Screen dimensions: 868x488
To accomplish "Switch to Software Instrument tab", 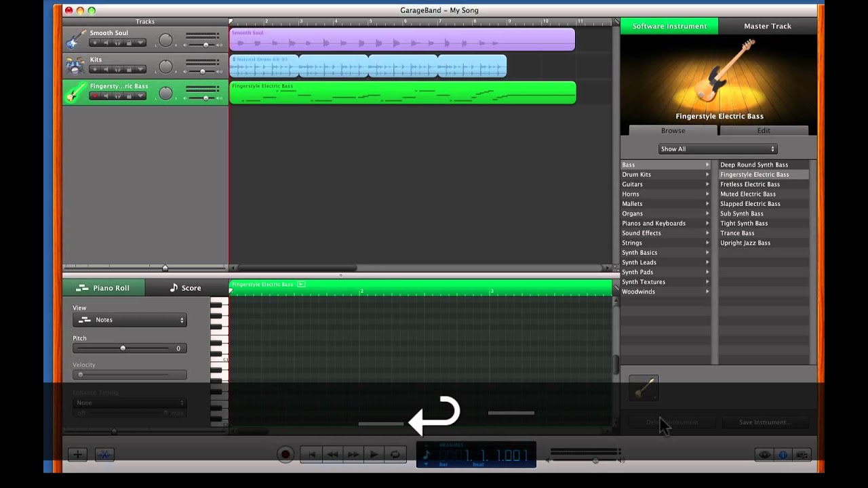I will coord(669,26).
